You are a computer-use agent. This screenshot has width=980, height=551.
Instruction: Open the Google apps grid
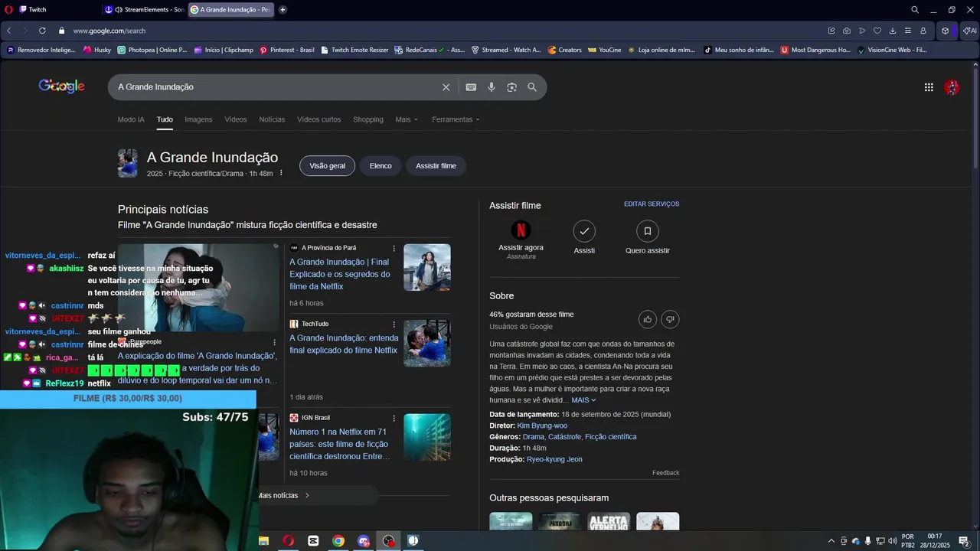pos(929,87)
